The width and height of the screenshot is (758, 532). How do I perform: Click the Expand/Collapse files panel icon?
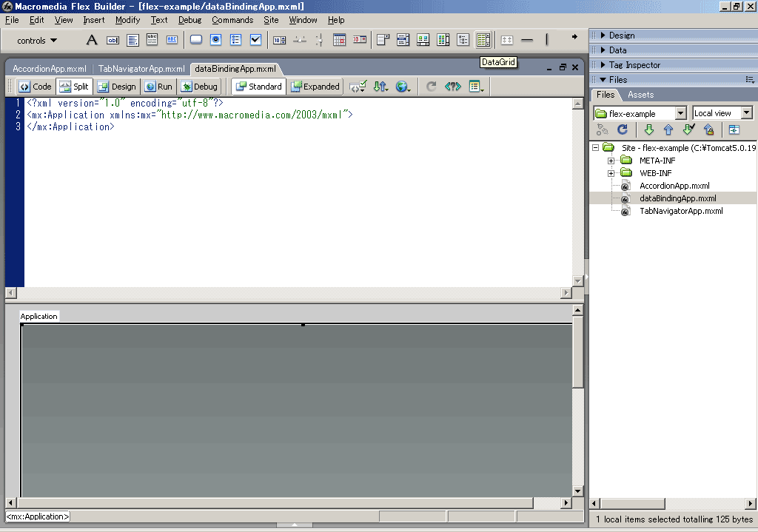734,129
